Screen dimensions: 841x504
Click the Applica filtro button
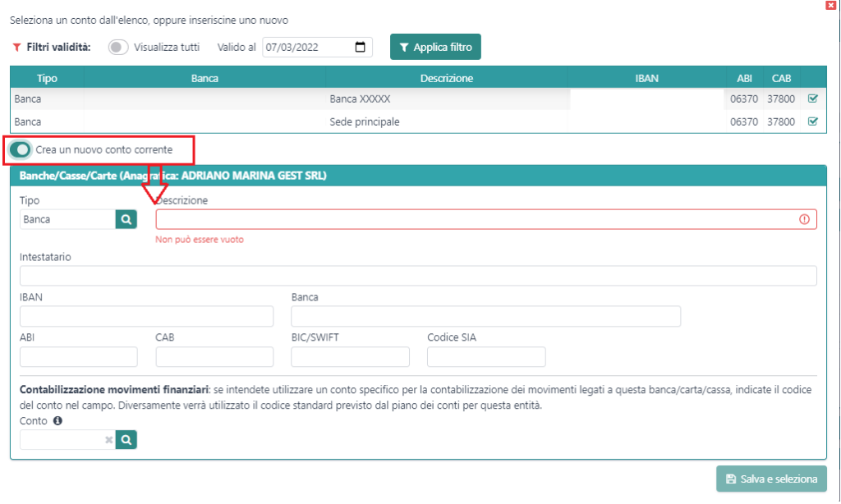coord(435,48)
